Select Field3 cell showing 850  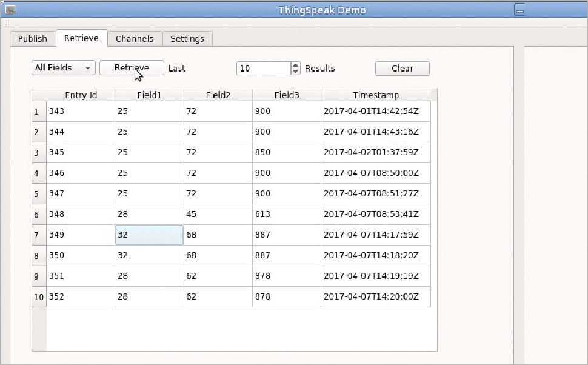pos(286,153)
